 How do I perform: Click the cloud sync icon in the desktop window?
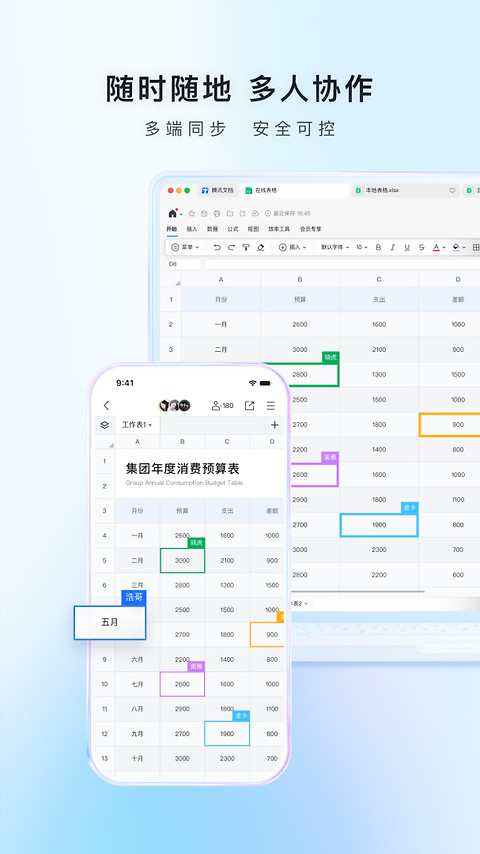tap(254, 214)
